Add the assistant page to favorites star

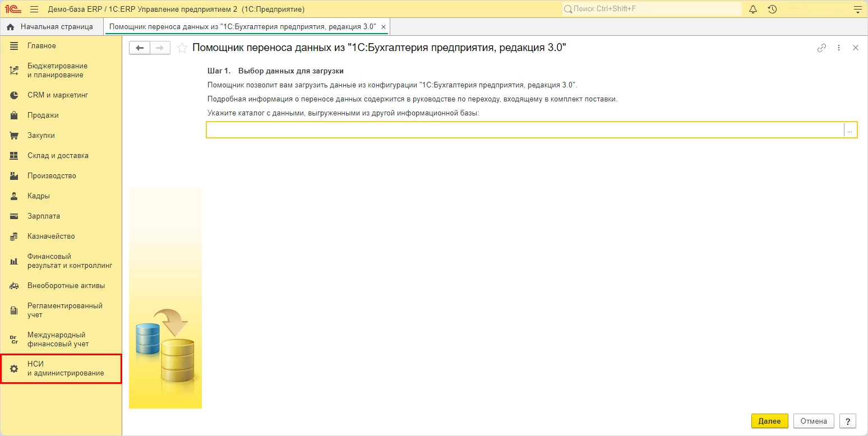(182, 48)
